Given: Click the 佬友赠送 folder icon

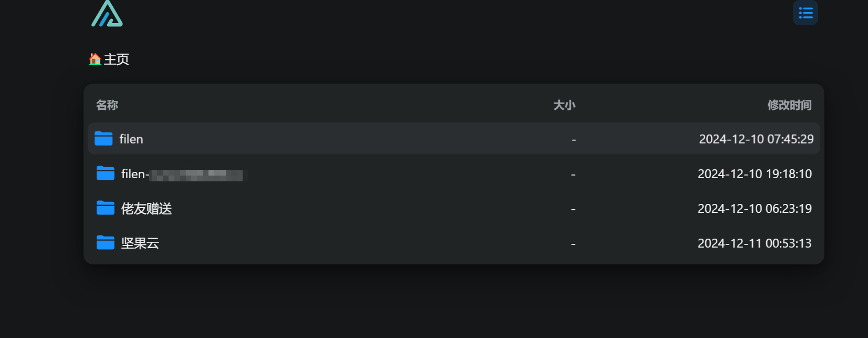Looking at the screenshot, I should tap(106, 208).
